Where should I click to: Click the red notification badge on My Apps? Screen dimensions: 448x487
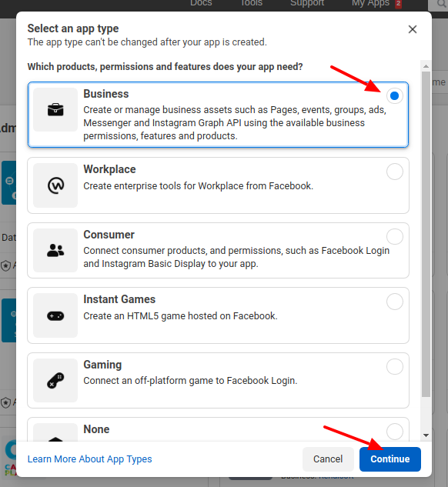click(398, 4)
